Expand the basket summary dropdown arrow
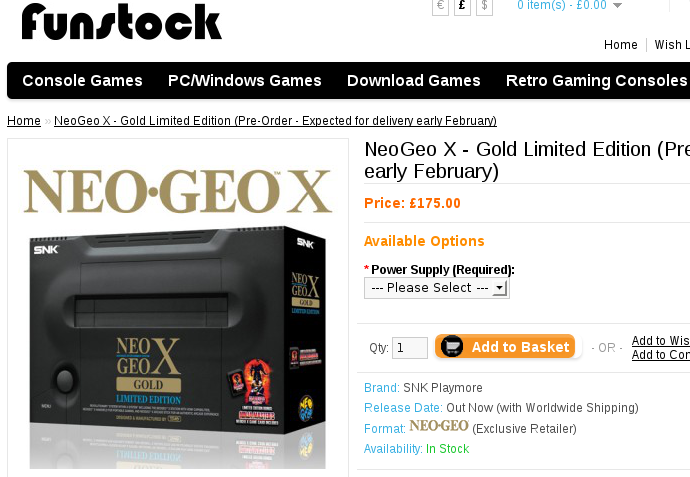The image size is (690, 477). [x=617, y=5]
